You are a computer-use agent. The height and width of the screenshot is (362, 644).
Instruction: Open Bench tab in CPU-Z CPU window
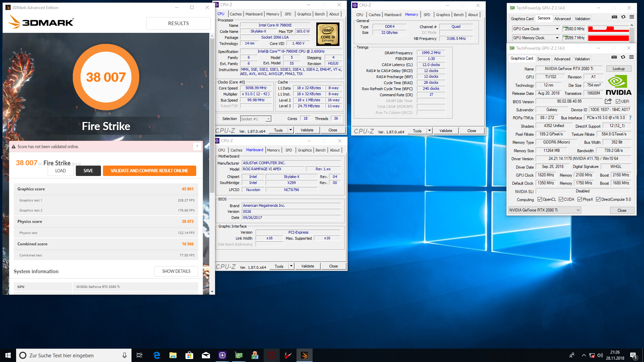[x=320, y=14]
